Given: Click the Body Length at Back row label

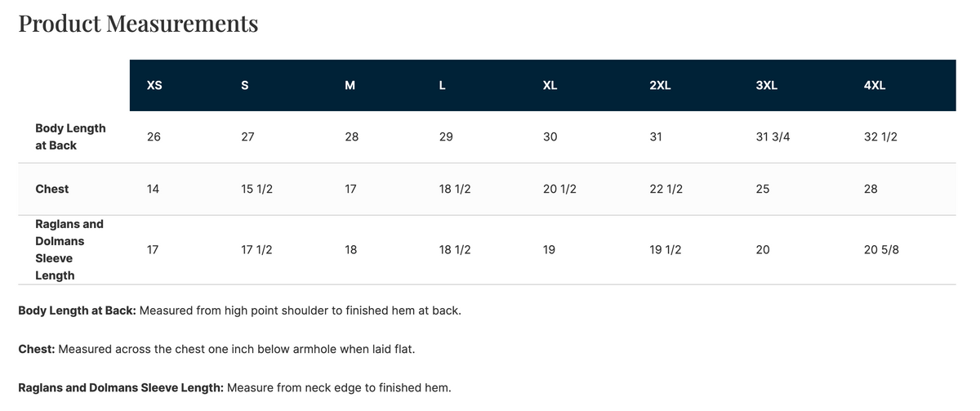Looking at the screenshot, I should (70, 136).
